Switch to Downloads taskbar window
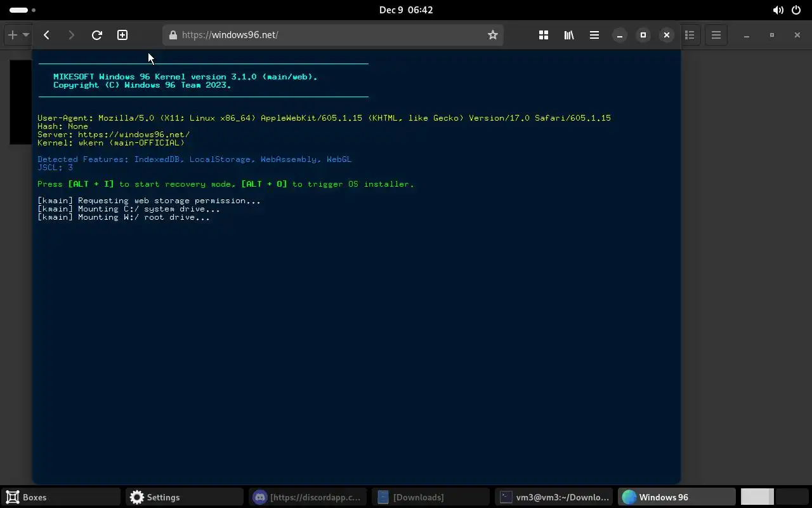This screenshot has width=812, height=508. point(430,497)
